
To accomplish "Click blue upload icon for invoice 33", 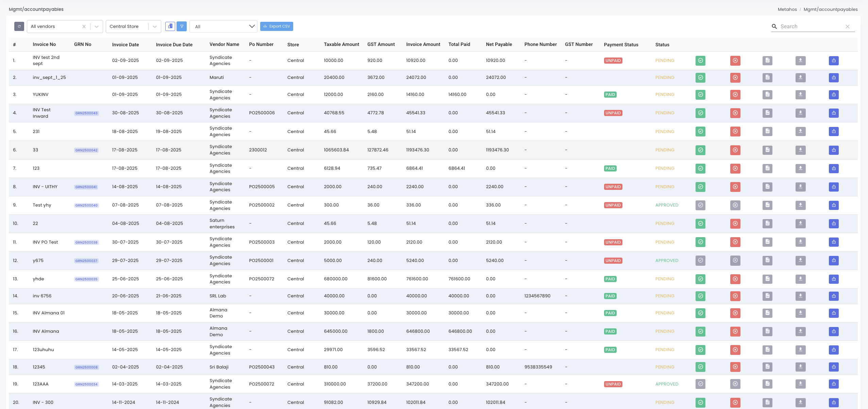I will [834, 150].
